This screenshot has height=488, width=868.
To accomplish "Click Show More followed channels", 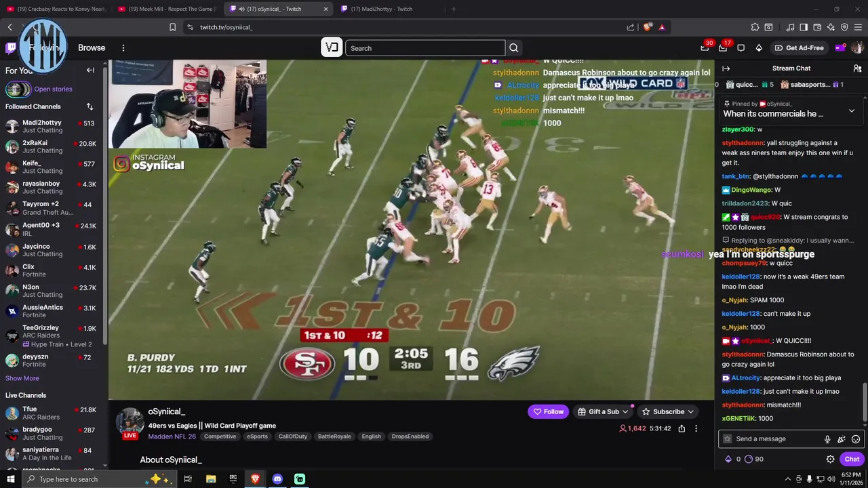I will coord(22,378).
